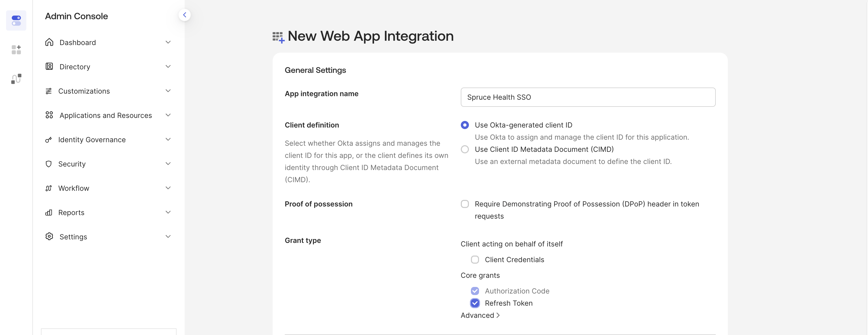Viewport: 868px width, 335px height.
Task: Select Use Client ID Metadata Document radio
Action: [465, 149]
